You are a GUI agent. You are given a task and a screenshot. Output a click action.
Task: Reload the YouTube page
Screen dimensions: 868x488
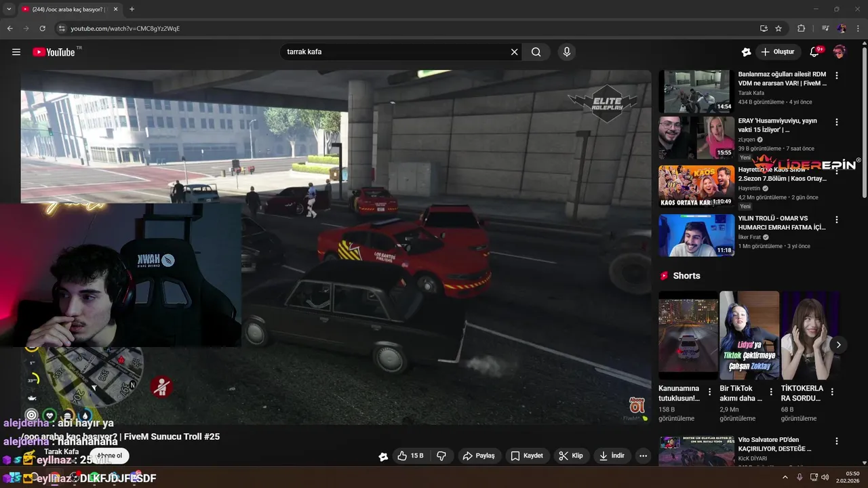(x=42, y=28)
